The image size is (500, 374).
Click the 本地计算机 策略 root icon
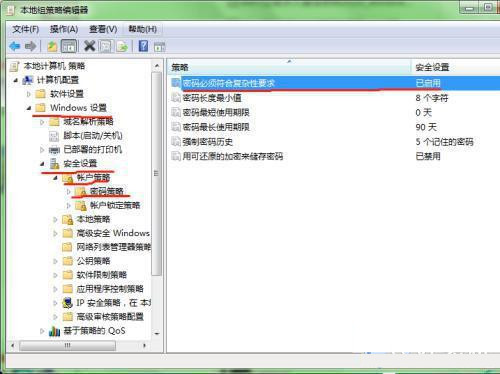pyautogui.click(x=14, y=66)
